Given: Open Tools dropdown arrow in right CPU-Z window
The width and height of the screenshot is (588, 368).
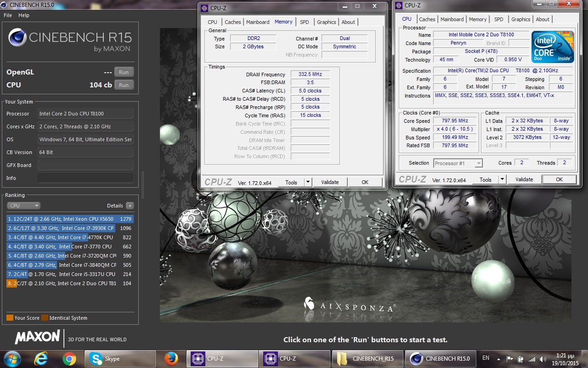Looking at the screenshot, I should click(x=502, y=179).
